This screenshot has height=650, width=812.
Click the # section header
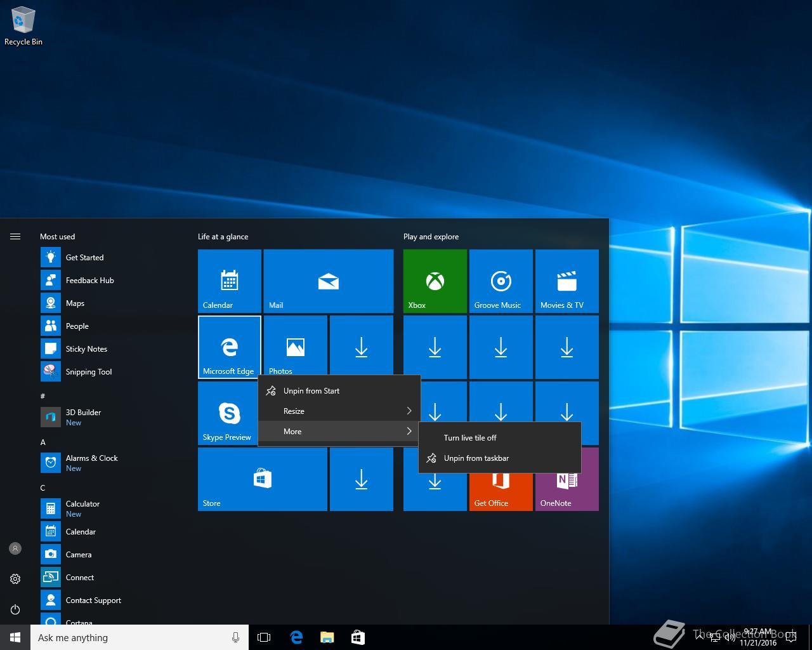click(43, 396)
